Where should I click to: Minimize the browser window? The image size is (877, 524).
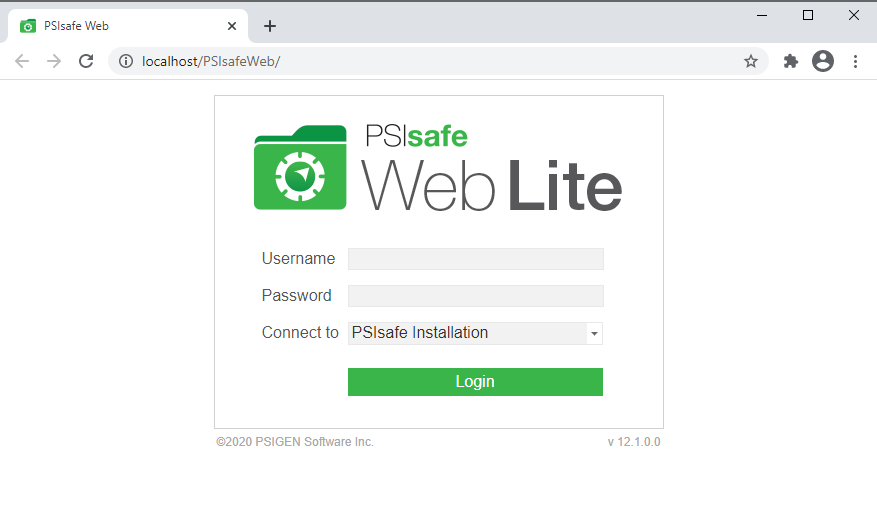pos(762,15)
